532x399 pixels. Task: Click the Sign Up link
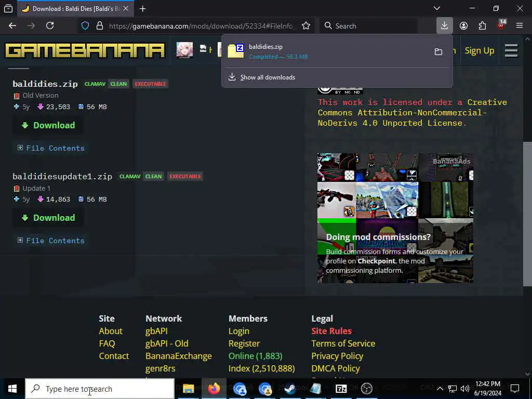(480, 50)
